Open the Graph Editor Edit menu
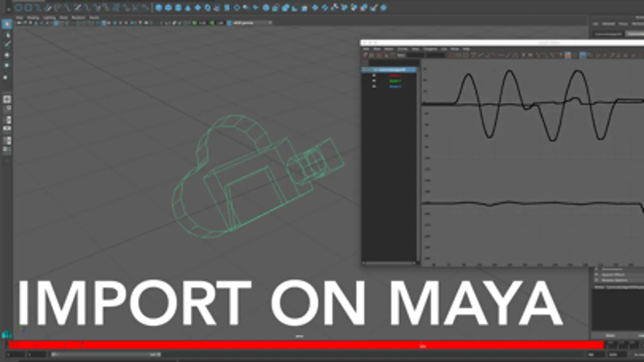The image size is (644, 362). click(366, 49)
